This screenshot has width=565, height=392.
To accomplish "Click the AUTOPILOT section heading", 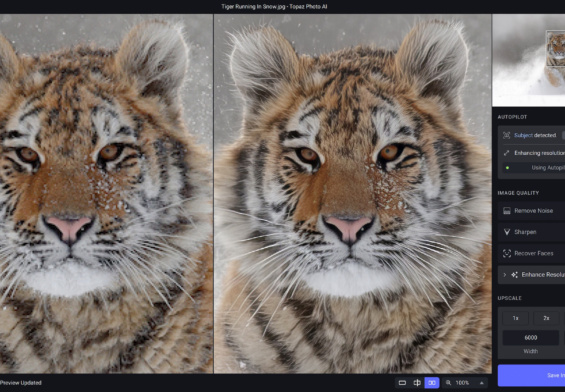I will point(512,117).
